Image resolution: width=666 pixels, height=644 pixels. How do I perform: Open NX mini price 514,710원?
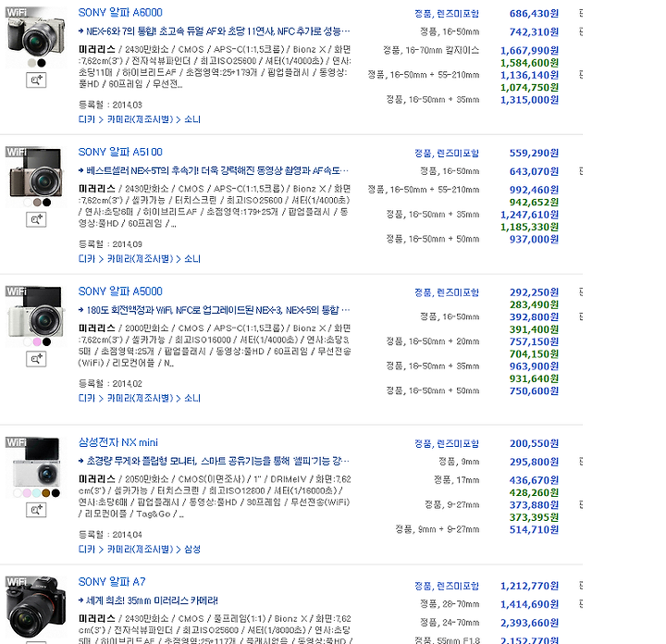pyautogui.click(x=534, y=530)
